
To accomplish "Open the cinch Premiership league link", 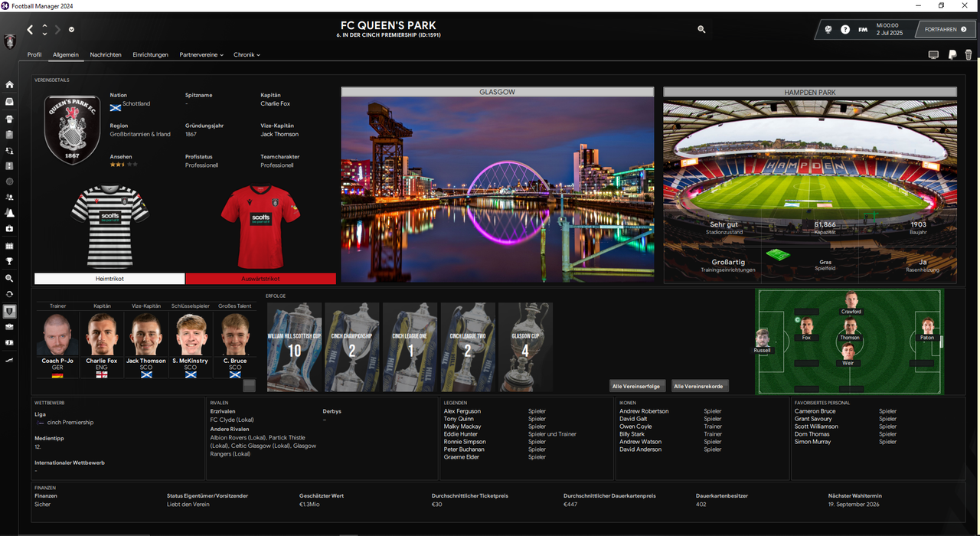I will 70,423.
